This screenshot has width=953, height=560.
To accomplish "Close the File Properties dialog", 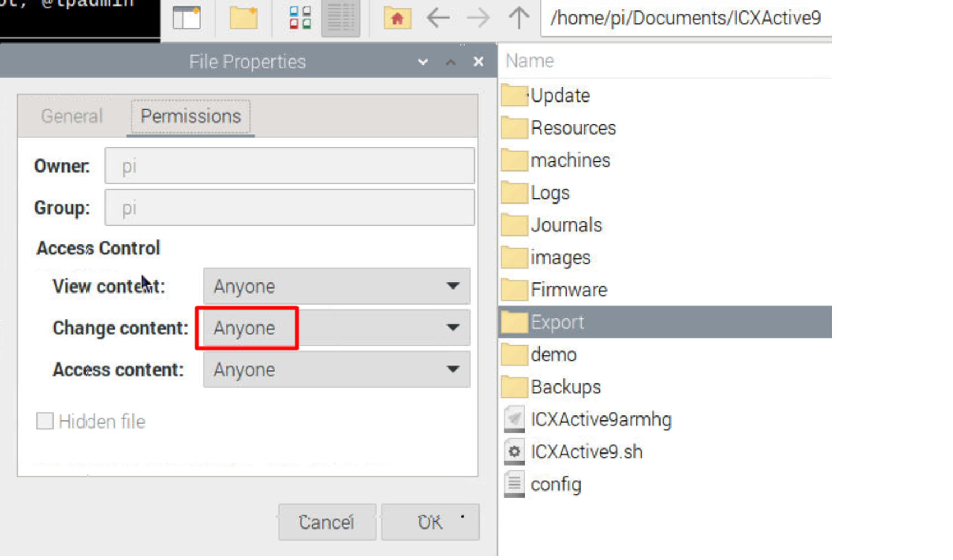I will pyautogui.click(x=478, y=62).
